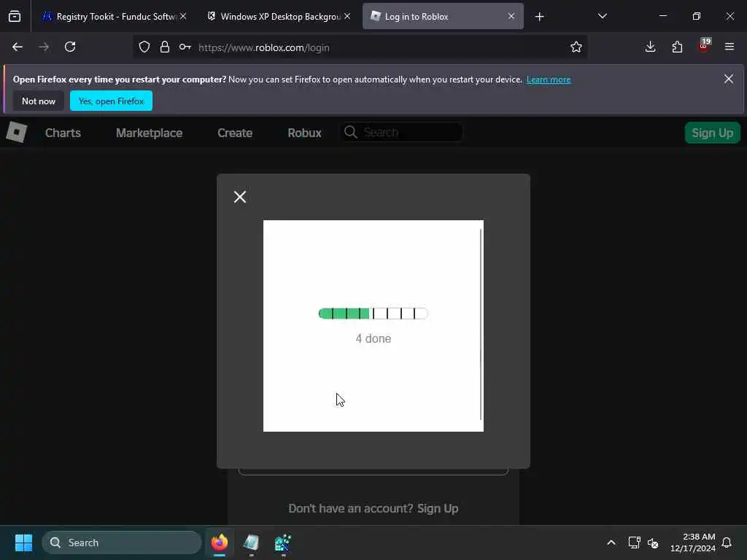The height and width of the screenshot is (560, 747).
Task: Open the Downloads panel
Action: pyautogui.click(x=650, y=47)
